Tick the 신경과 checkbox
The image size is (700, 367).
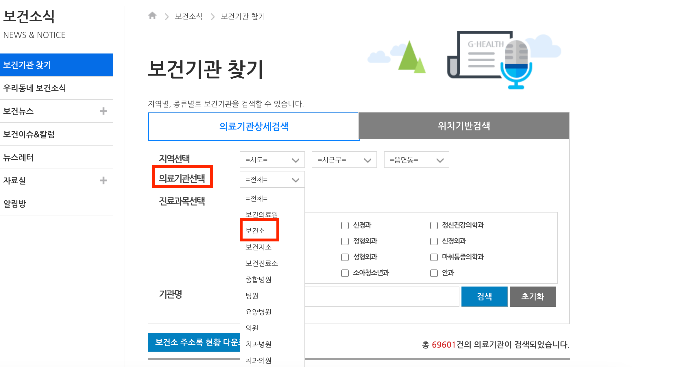(345, 225)
